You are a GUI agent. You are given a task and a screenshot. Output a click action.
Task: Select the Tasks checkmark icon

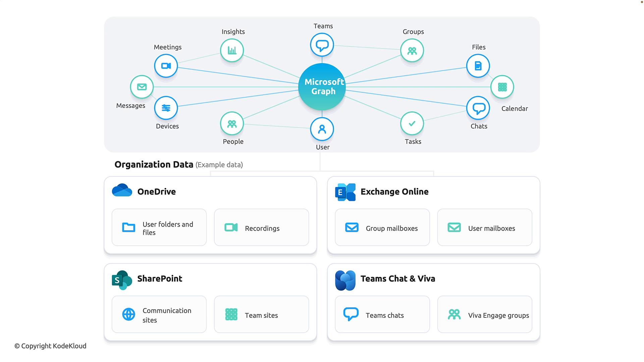pyautogui.click(x=412, y=123)
